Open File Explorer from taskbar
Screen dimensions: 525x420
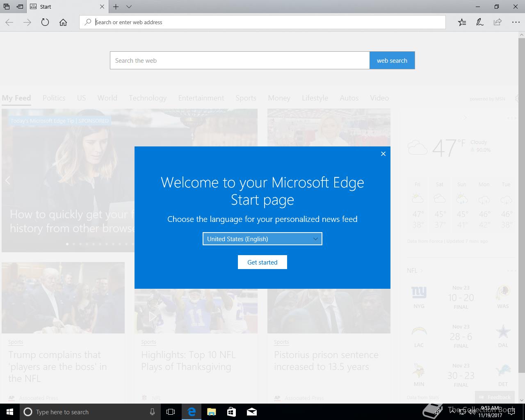[211, 412]
